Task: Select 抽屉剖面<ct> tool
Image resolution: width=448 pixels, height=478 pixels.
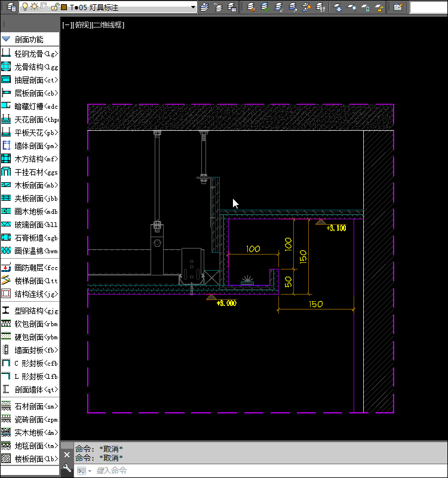Action: [30, 80]
